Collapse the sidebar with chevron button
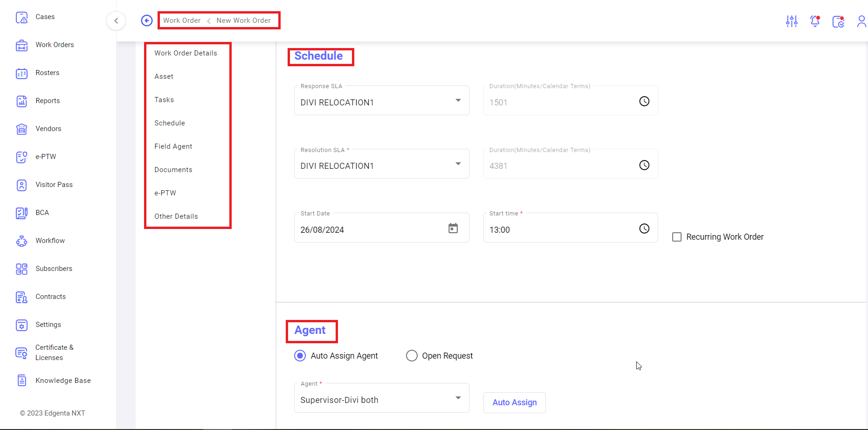The height and width of the screenshot is (430, 868). click(x=116, y=21)
